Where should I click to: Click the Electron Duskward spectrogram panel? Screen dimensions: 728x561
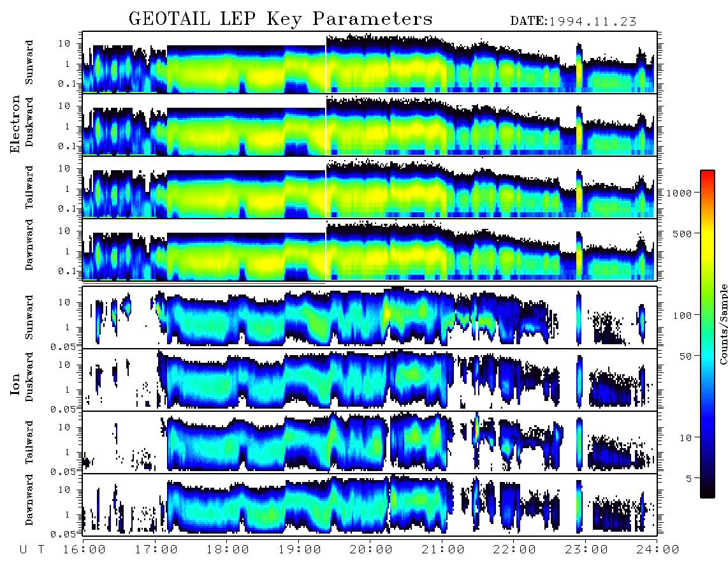[370, 124]
